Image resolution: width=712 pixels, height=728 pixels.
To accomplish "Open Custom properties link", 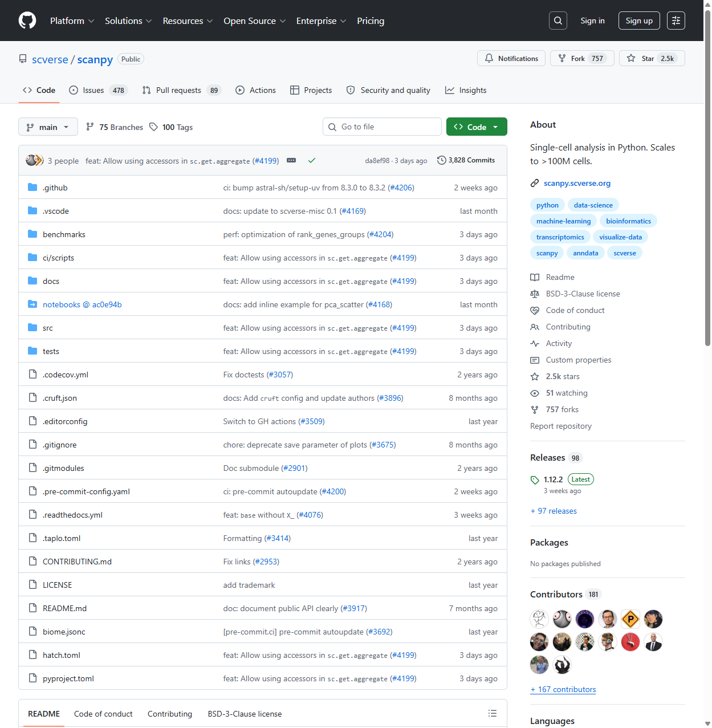I will tap(571, 360).
